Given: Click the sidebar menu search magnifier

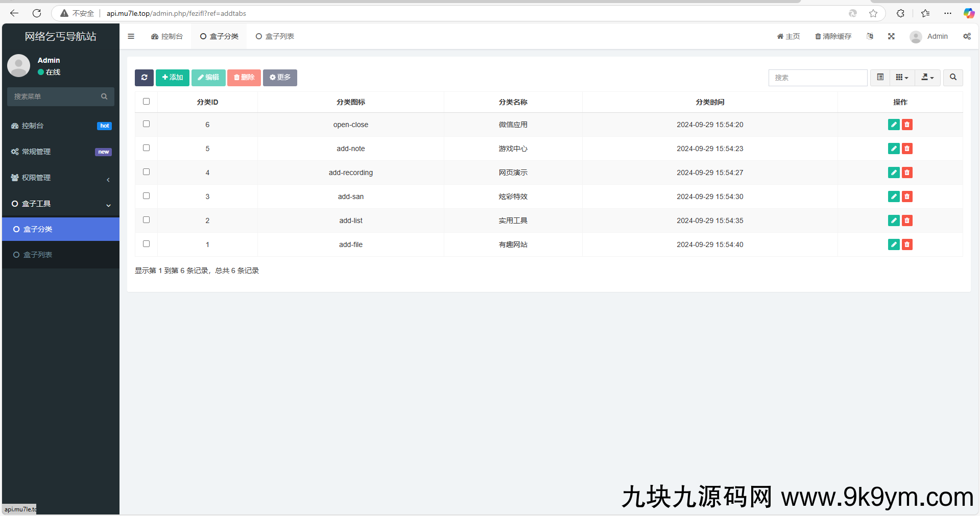Looking at the screenshot, I should tap(104, 96).
